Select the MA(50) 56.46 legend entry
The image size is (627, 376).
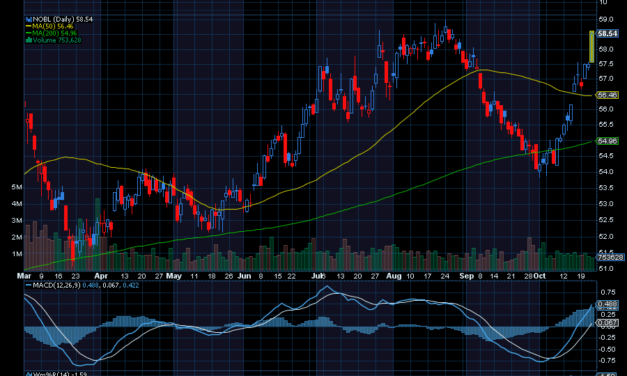click(53, 26)
